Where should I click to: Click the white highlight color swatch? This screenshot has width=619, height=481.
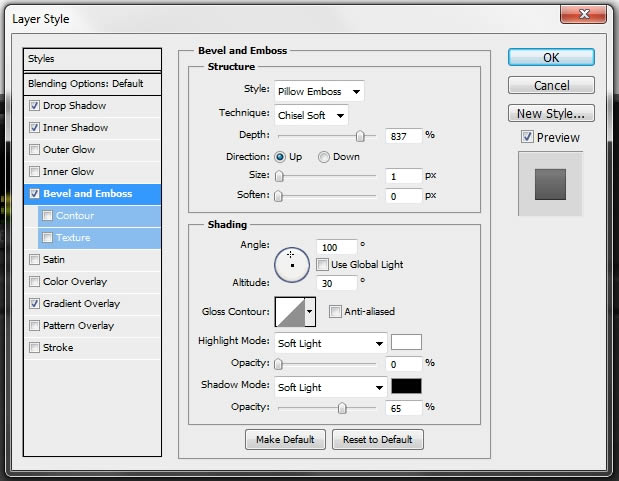(406, 342)
